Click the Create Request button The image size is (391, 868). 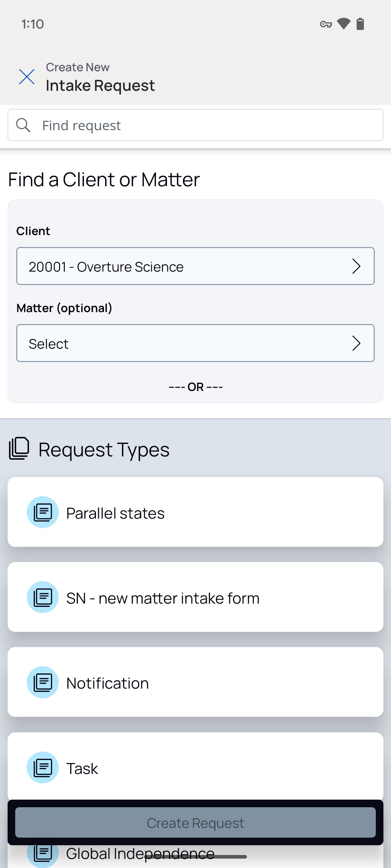tap(195, 823)
